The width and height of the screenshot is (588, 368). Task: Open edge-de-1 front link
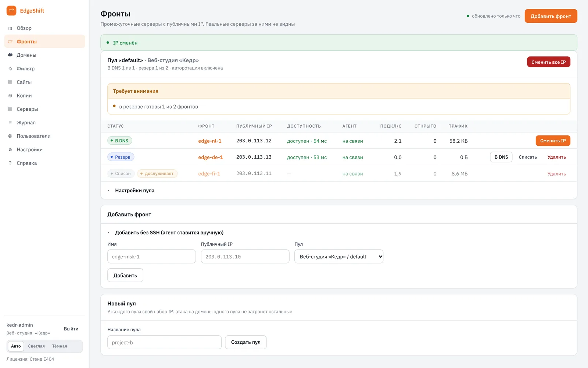(211, 157)
